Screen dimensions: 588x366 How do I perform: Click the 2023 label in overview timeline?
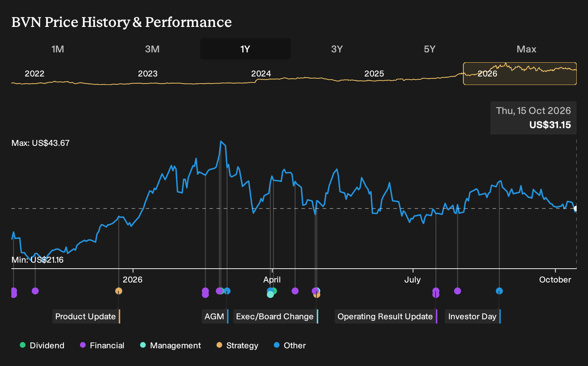coord(148,74)
